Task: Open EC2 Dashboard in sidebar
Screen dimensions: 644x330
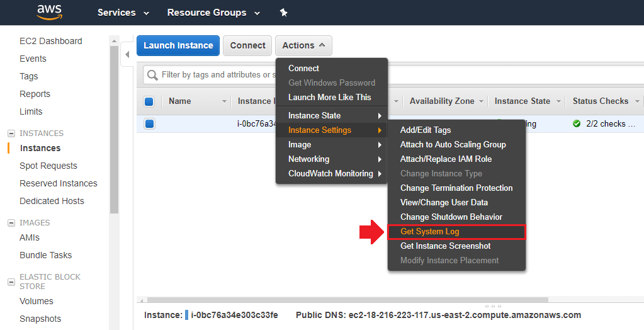Action: (x=51, y=41)
